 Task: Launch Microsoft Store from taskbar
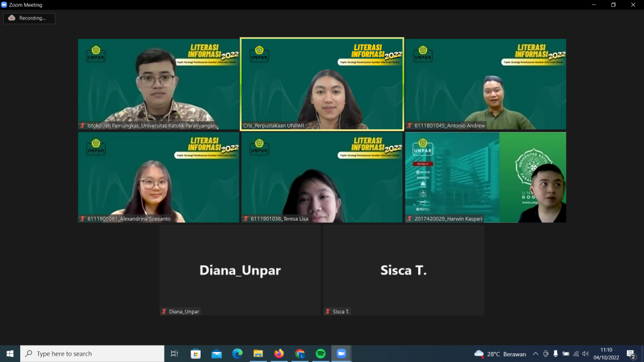196,354
